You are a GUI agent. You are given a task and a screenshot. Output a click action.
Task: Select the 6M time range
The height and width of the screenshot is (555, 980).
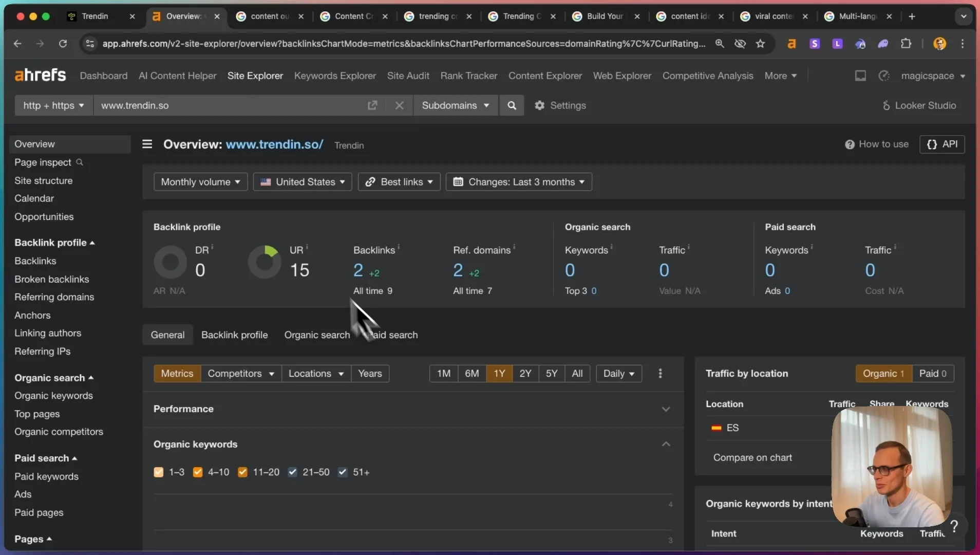472,374
